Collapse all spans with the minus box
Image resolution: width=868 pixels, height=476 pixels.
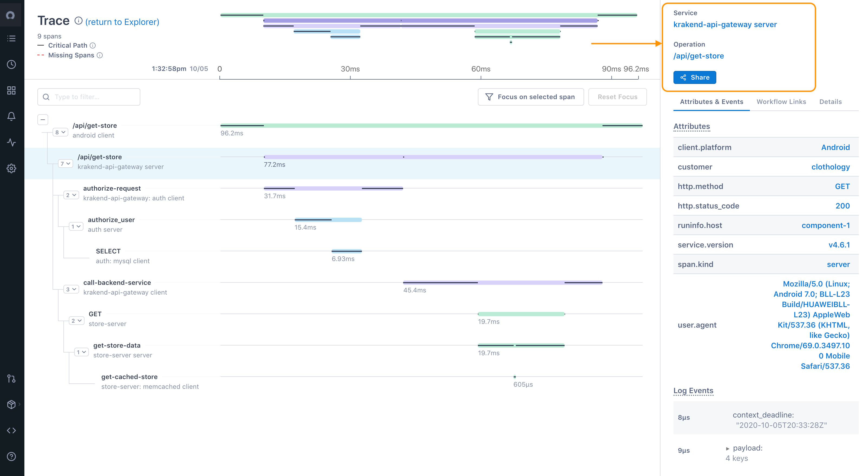click(x=43, y=120)
